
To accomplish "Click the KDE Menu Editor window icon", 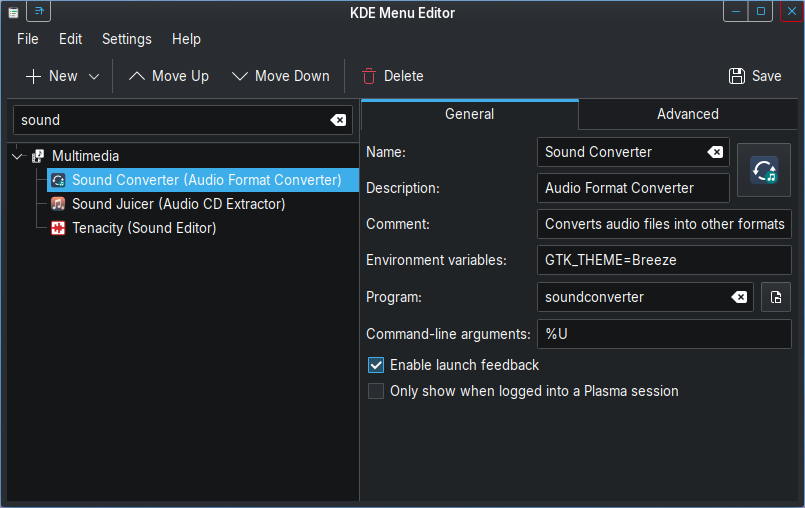I will click(13, 12).
